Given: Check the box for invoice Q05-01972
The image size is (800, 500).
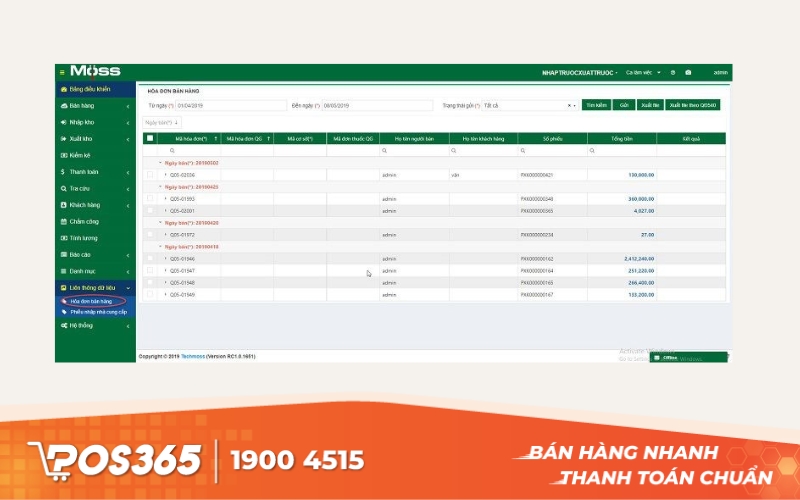Looking at the screenshot, I should [x=150, y=235].
